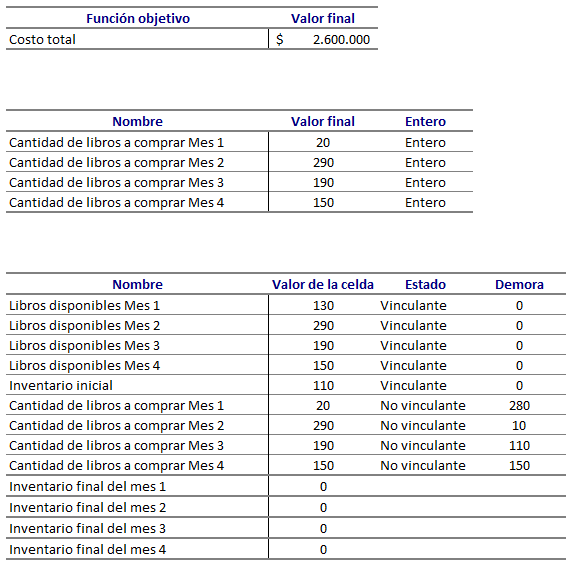The width and height of the screenshot is (572, 565).
Task: Select the Inventario inicial value 110
Action: pos(323,386)
